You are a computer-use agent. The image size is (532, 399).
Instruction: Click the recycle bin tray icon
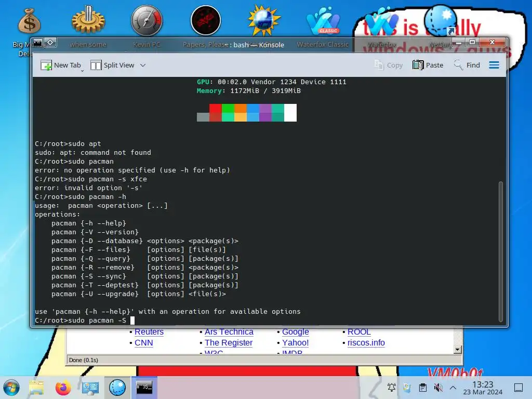click(x=407, y=388)
